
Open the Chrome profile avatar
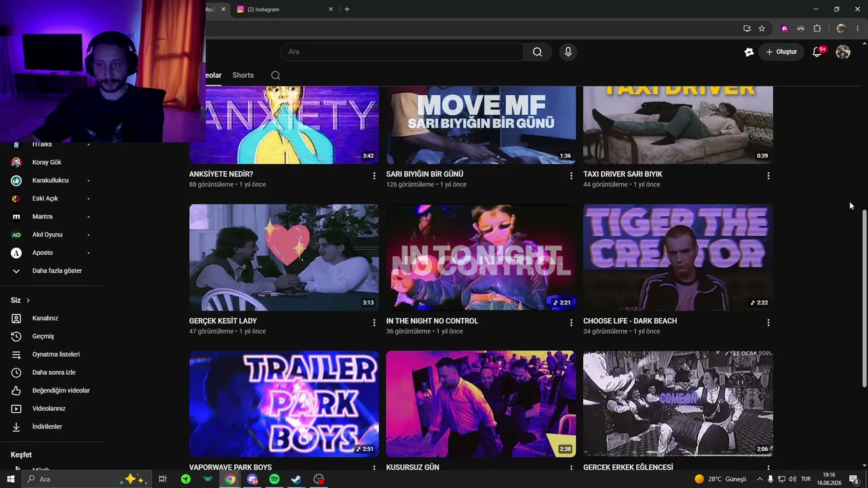pyautogui.click(x=841, y=28)
